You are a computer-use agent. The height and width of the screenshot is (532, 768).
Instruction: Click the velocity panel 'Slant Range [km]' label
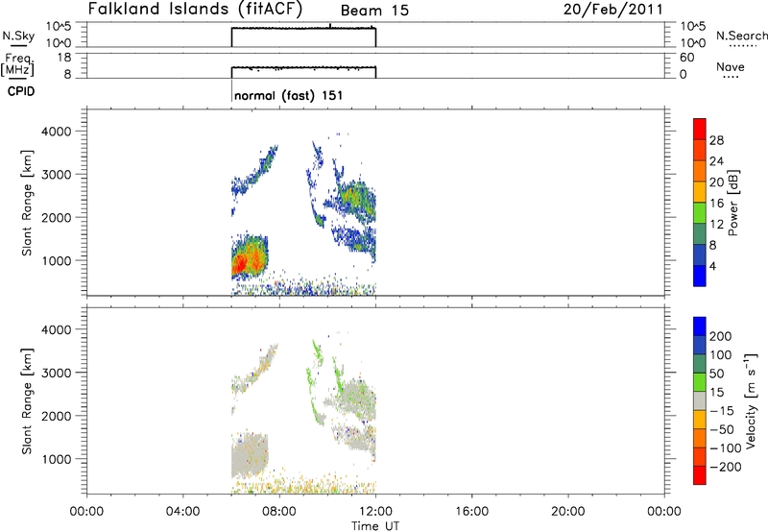click(27, 401)
